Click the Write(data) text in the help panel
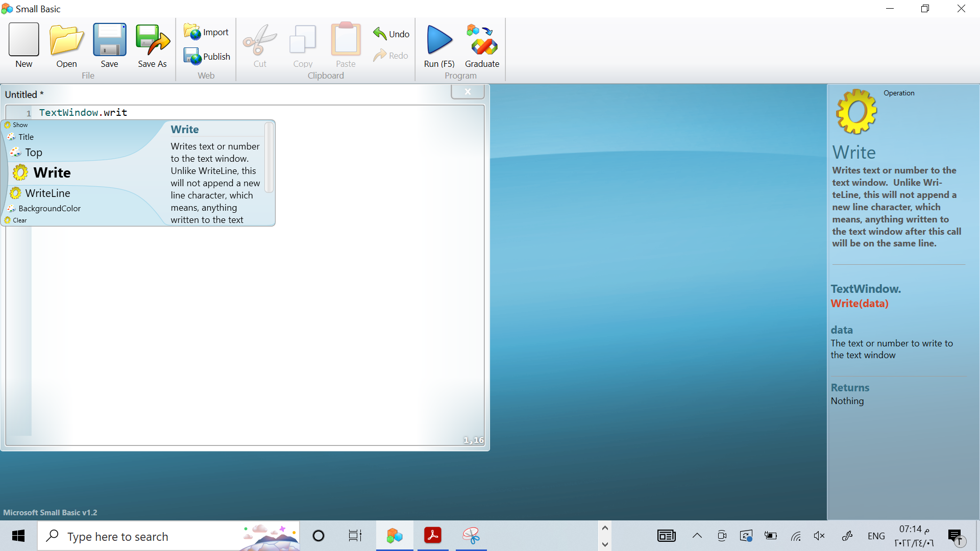The height and width of the screenshot is (551, 980). [x=860, y=303]
